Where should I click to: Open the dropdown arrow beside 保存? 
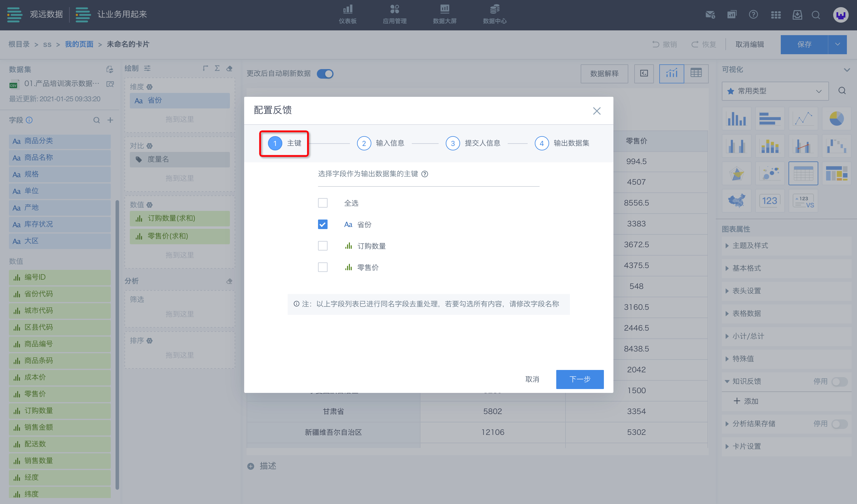point(837,45)
